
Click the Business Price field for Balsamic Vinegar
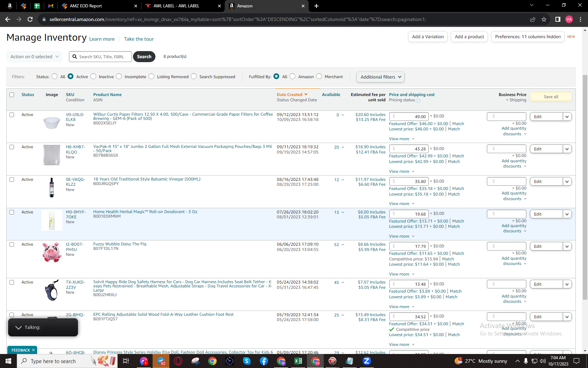click(506, 182)
